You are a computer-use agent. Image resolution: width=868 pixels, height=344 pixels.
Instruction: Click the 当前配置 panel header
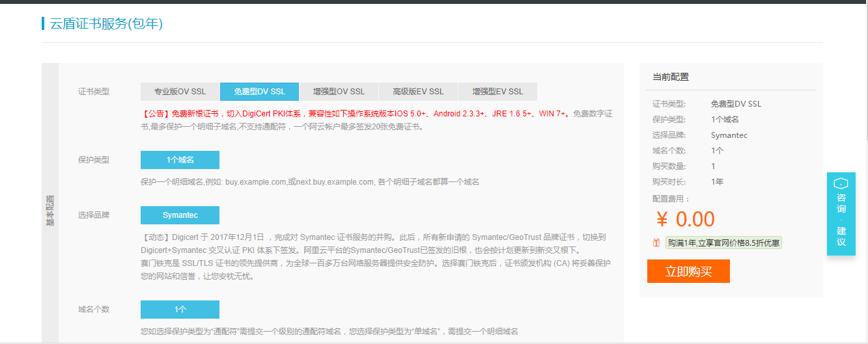click(671, 77)
